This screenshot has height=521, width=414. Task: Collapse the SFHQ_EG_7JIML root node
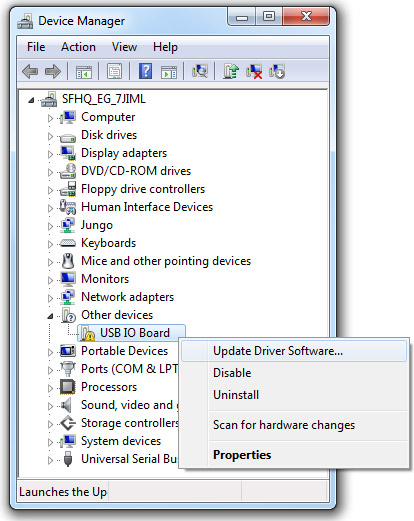tap(31, 100)
